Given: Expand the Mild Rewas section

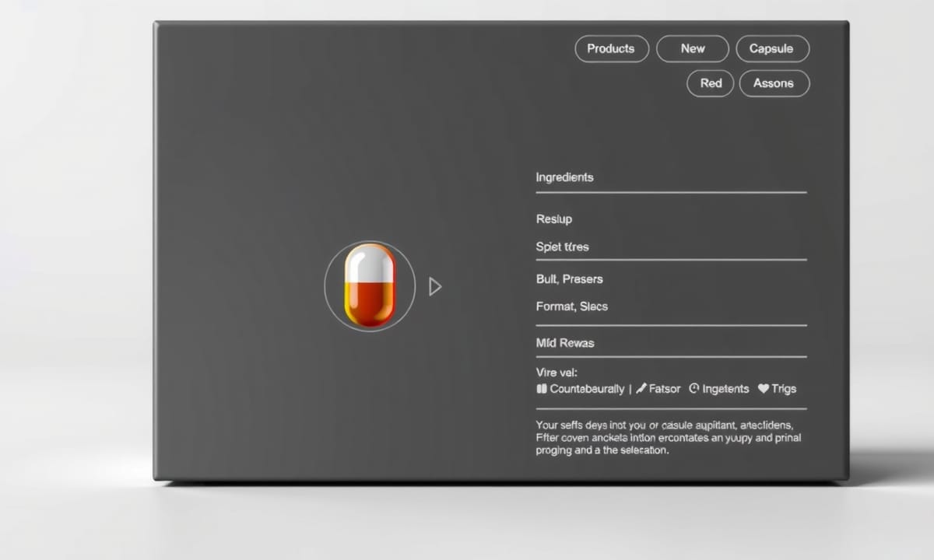Looking at the screenshot, I should pyautogui.click(x=565, y=343).
